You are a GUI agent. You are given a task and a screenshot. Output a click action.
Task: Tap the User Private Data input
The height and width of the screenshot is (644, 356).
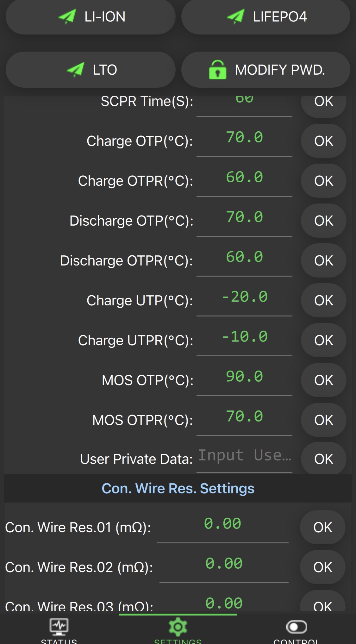(244, 456)
